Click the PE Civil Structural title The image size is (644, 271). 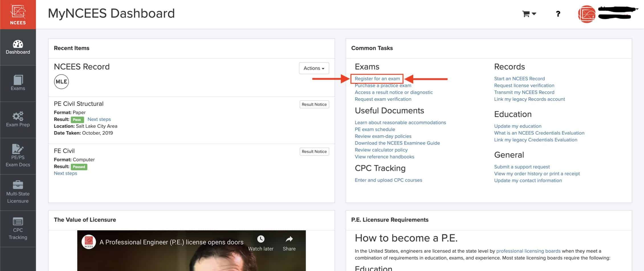(79, 104)
